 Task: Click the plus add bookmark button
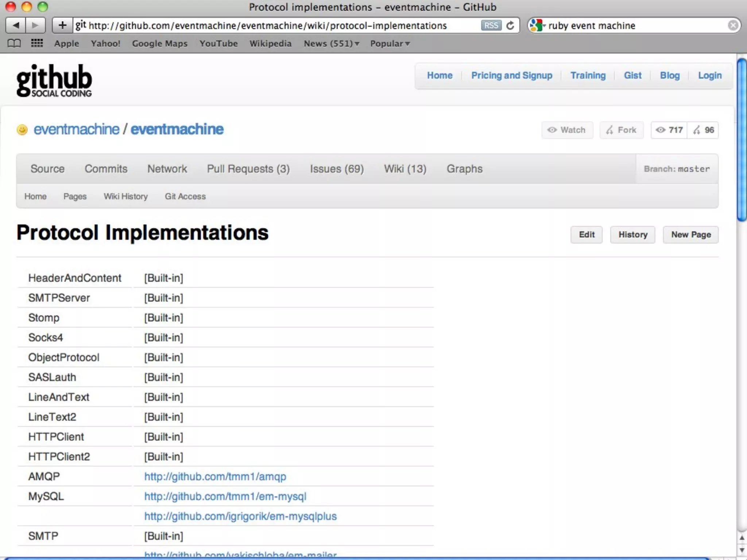[62, 25]
